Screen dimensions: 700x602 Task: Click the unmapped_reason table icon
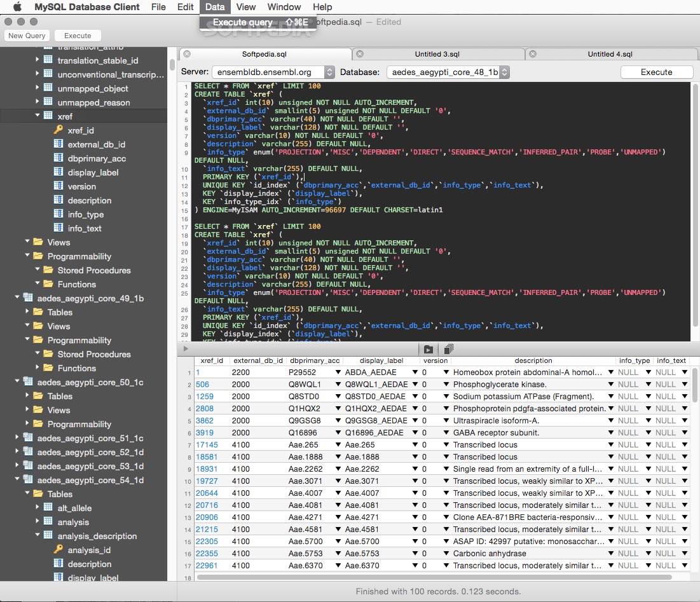click(x=48, y=102)
